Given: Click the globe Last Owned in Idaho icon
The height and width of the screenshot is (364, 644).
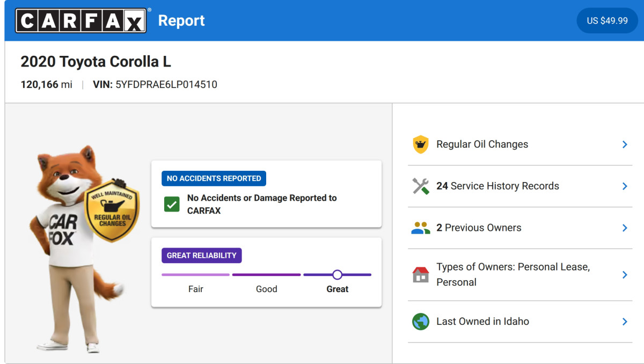Looking at the screenshot, I should pos(421,322).
